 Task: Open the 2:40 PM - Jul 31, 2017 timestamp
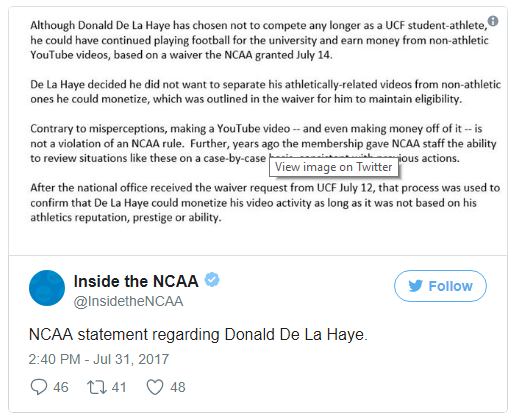[99, 359]
